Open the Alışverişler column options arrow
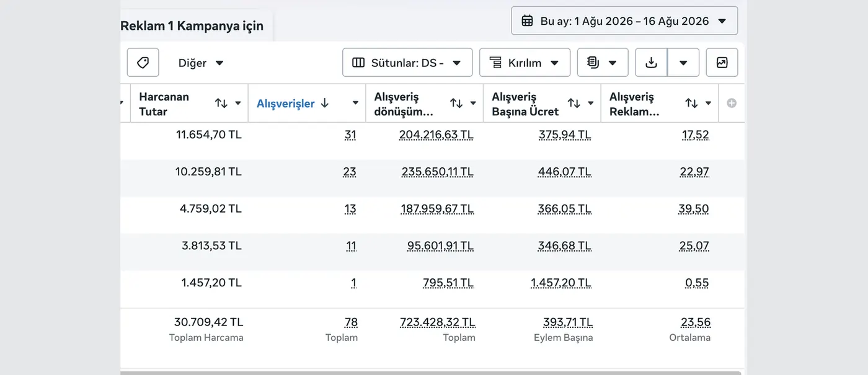The image size is (868, 375). point(355,104)
